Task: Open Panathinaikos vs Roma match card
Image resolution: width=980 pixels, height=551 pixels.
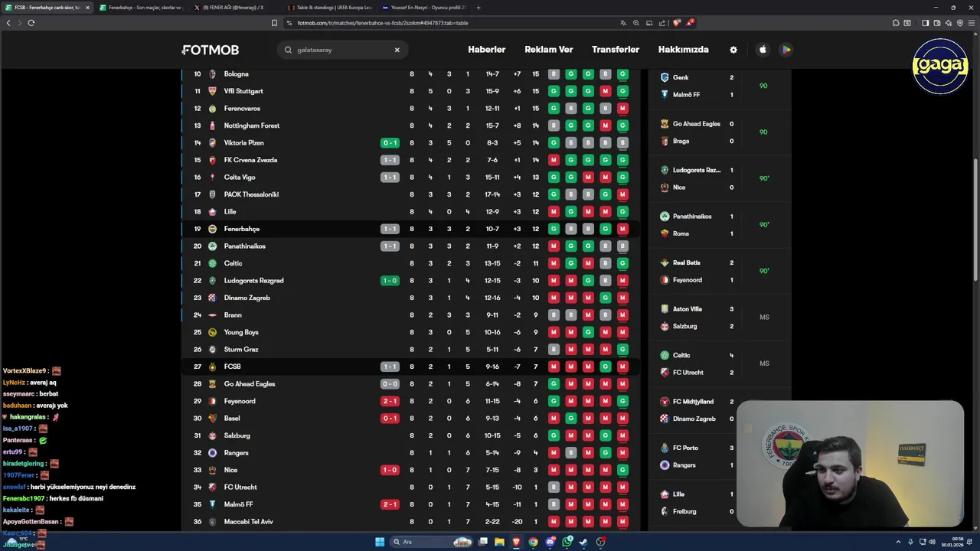Action: (720, 225)
